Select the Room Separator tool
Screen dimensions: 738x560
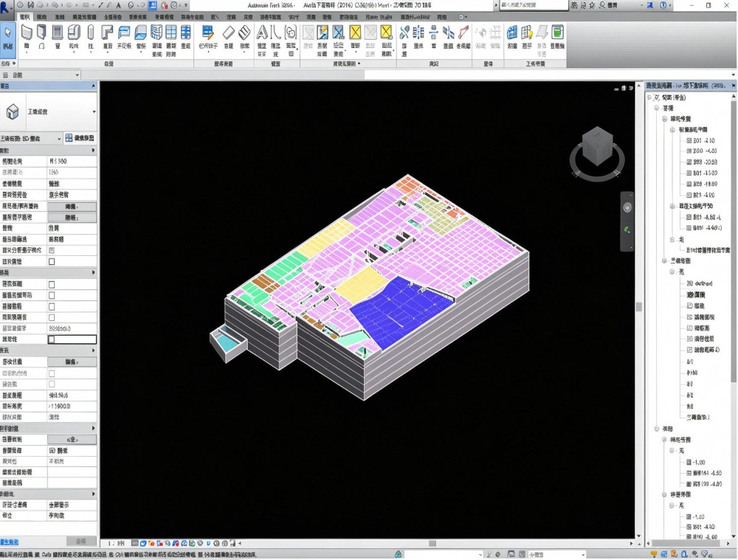(x=323, y=40)
